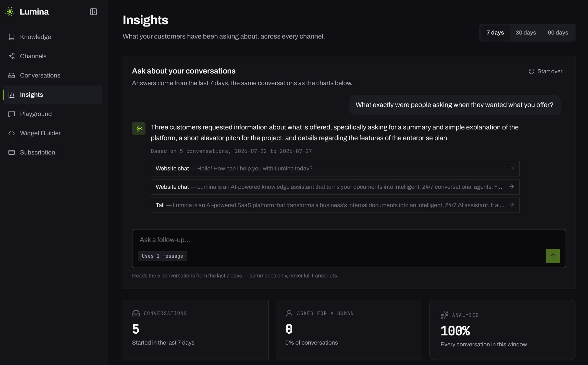Click the assistant answer about three customers
Image resolution: width=588 pixels, height=365 pixels.
pos(335,133)
